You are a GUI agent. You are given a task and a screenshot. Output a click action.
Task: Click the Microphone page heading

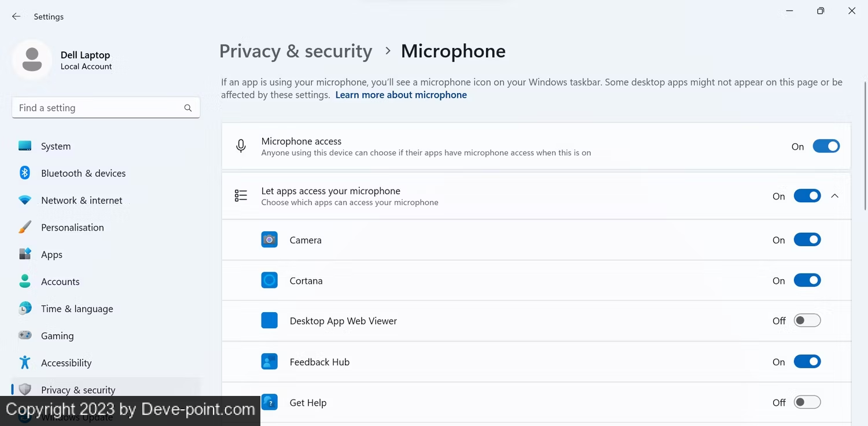[x=453, y=51]
